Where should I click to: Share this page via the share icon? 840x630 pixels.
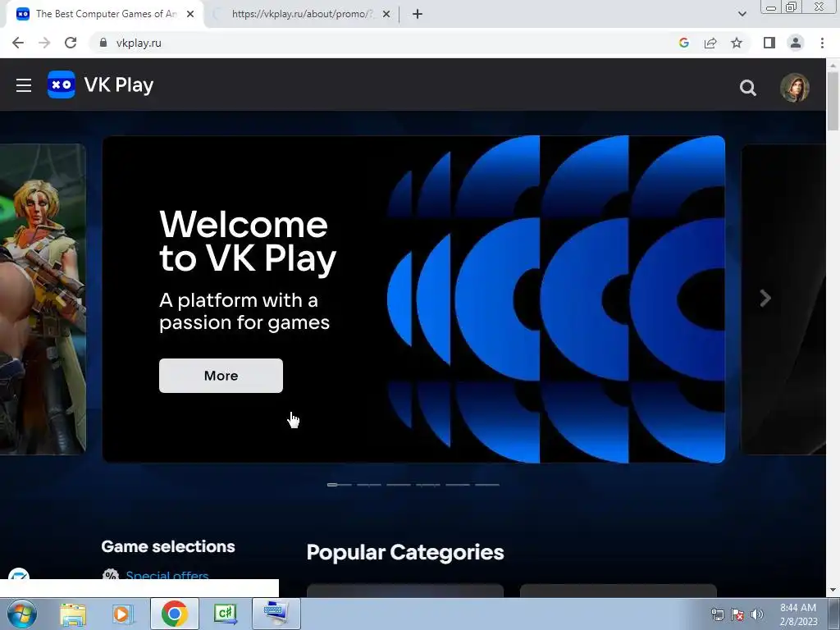point(710,43)
